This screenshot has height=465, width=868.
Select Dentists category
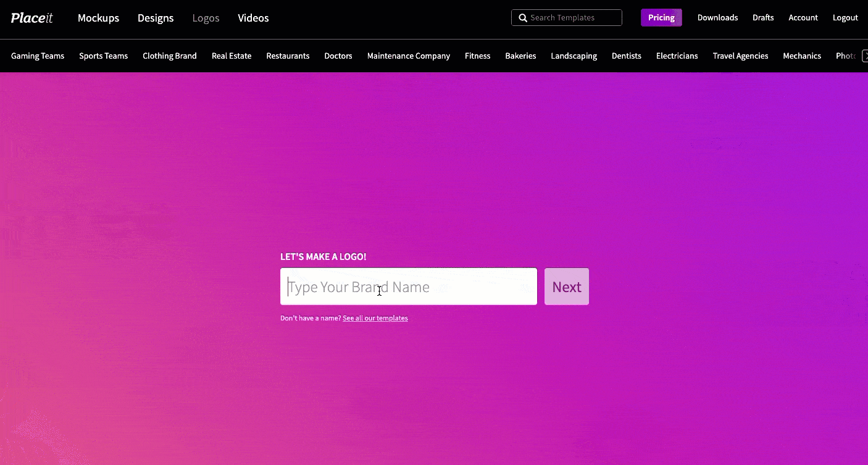[627, 56]
